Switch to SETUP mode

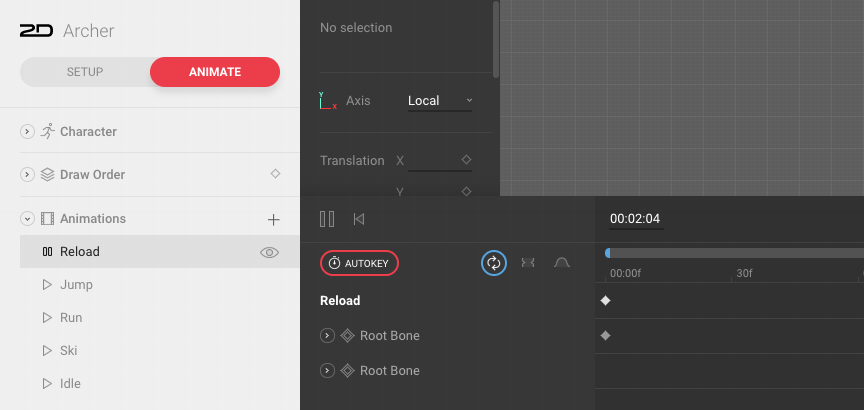[85, 72]
